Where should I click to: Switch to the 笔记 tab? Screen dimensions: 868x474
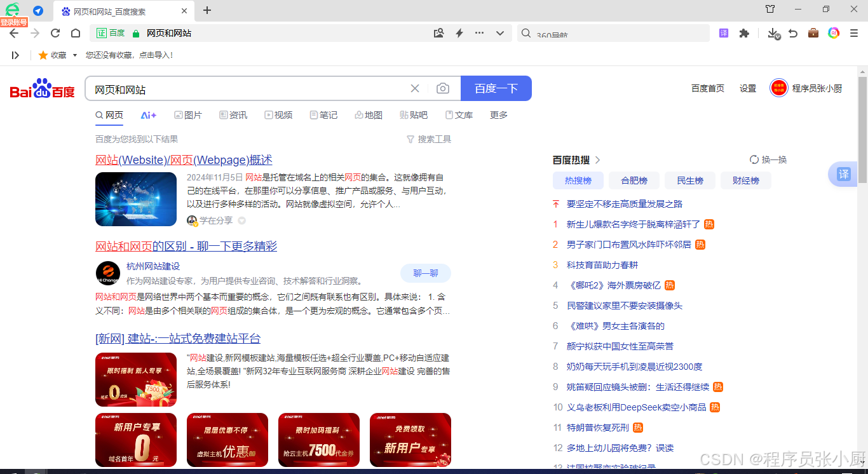(323, 115)
